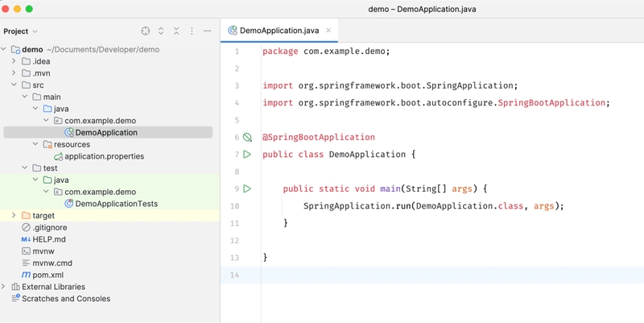The height and width of the screenshot is (323, 644).
Task: Click '@SpringBootApplication' annotation on line 6
Action: point(319,137)
